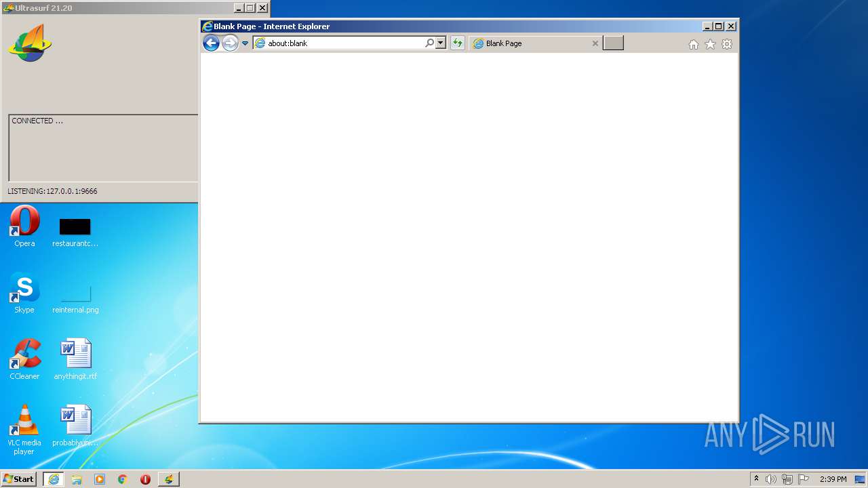Open Internet Explorer Tools gear menu
This screenshot has width=868, height=488.
click(727, 44)
